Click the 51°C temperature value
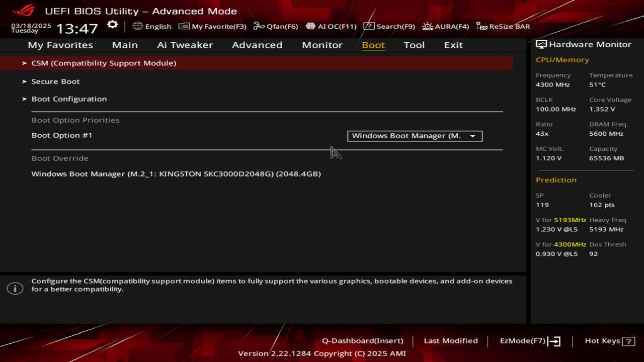The image size is (644, 362). pos(598,84)
